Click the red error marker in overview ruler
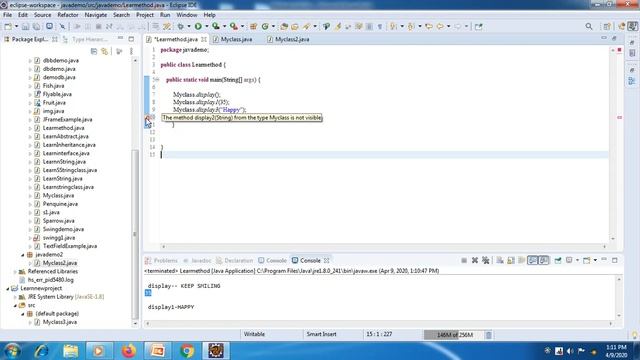640x360 pixels. click(619, 118)
